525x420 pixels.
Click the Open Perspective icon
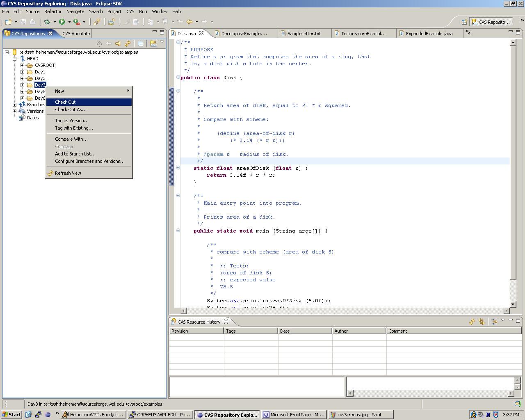pos(464,22)
